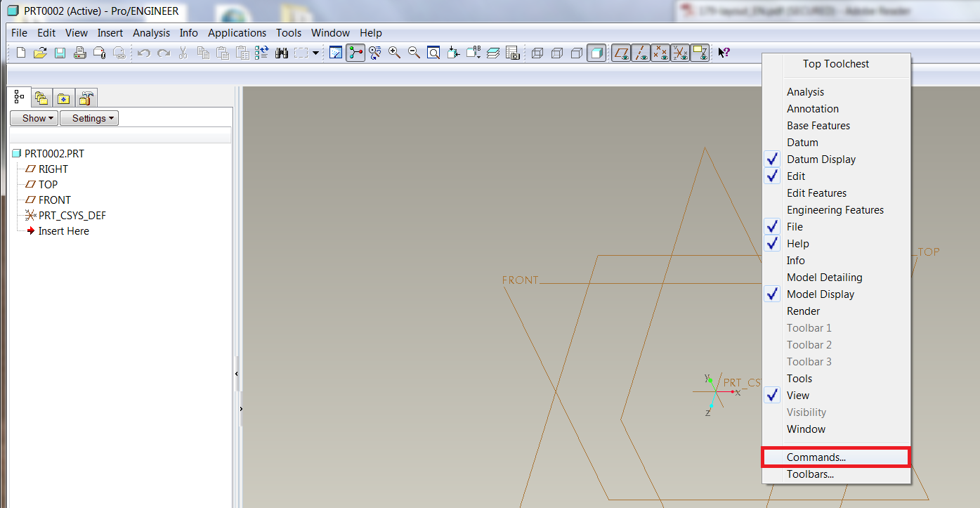Switch to Favorites tab
980x508 pixels.
coord(64,98)
